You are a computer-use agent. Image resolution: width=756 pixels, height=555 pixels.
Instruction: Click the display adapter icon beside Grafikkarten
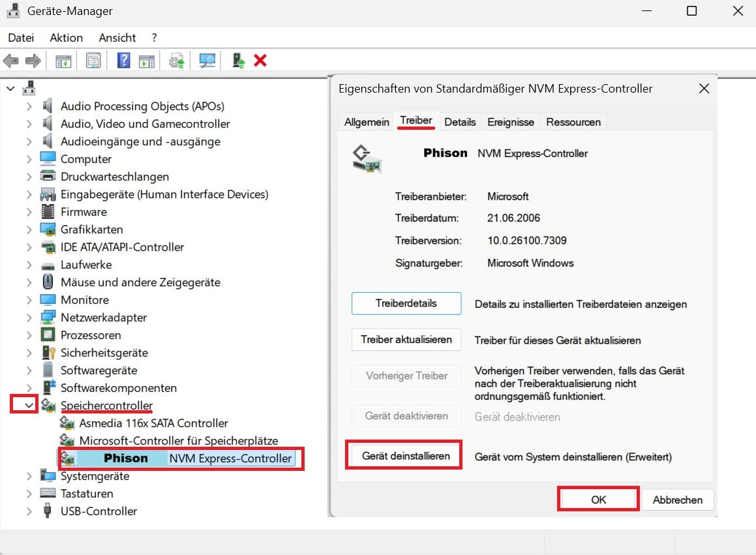[48, 229]
